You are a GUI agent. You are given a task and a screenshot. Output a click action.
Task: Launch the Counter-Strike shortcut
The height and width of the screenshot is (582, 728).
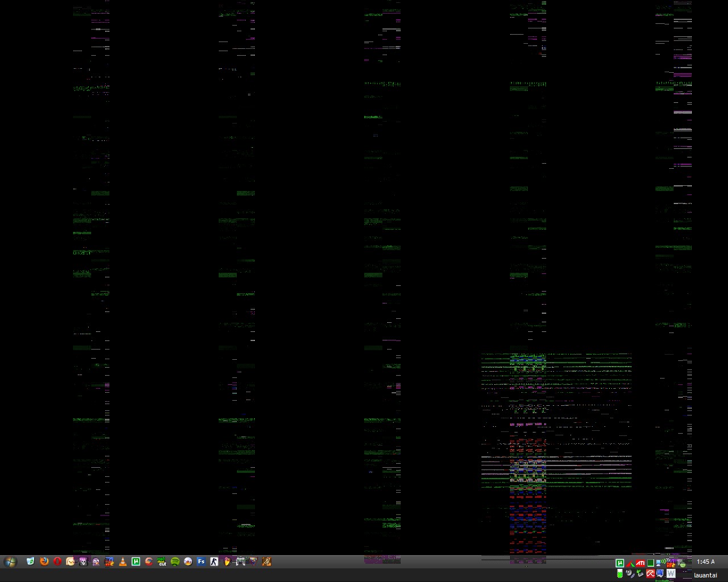coord(214,562)
